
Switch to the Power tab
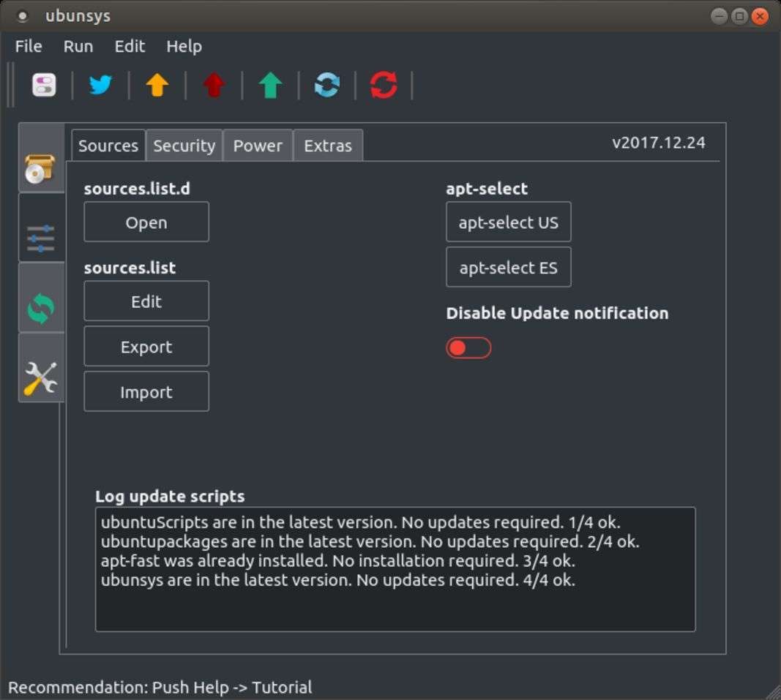tap(258, 146)
